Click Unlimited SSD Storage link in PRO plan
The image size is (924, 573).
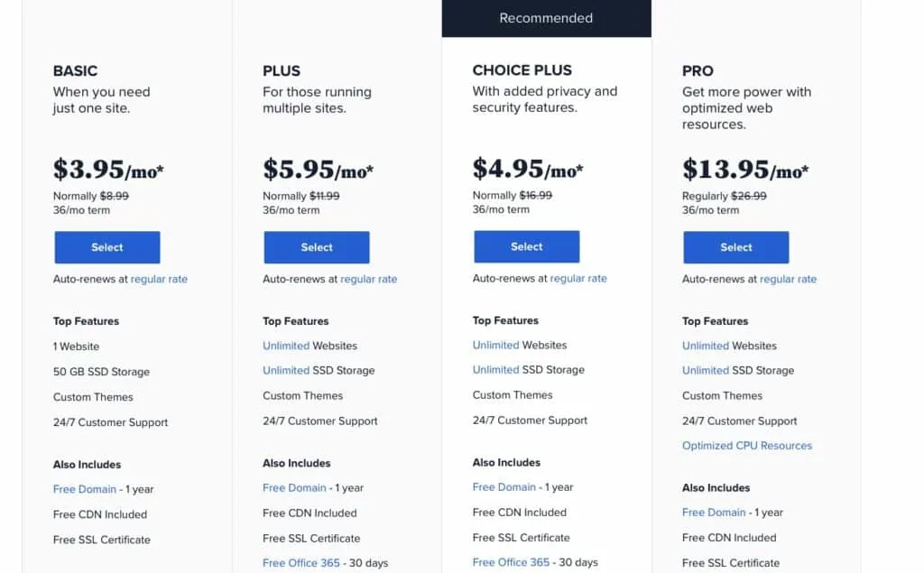pyautogui.click(x=706, y=370)
